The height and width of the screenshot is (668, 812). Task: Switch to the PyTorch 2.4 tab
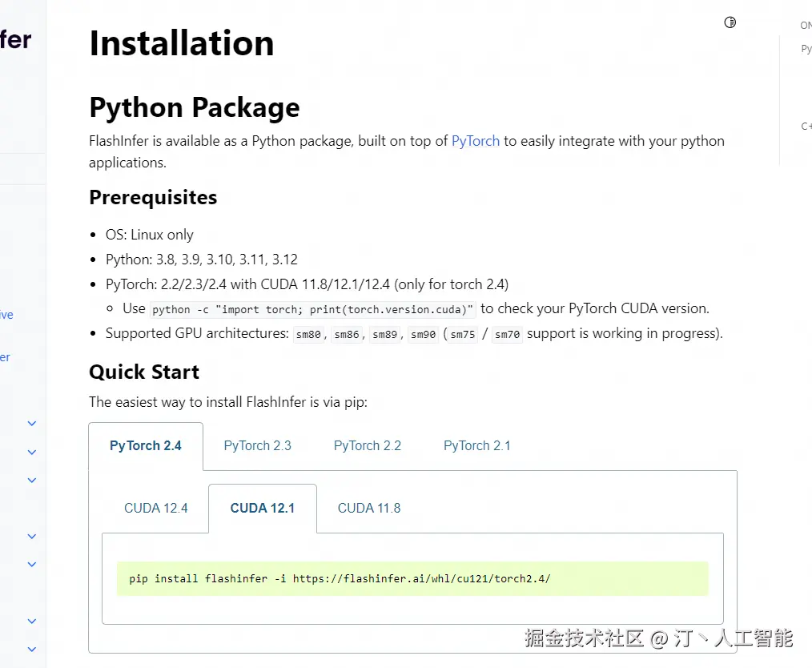coord(146,446)
